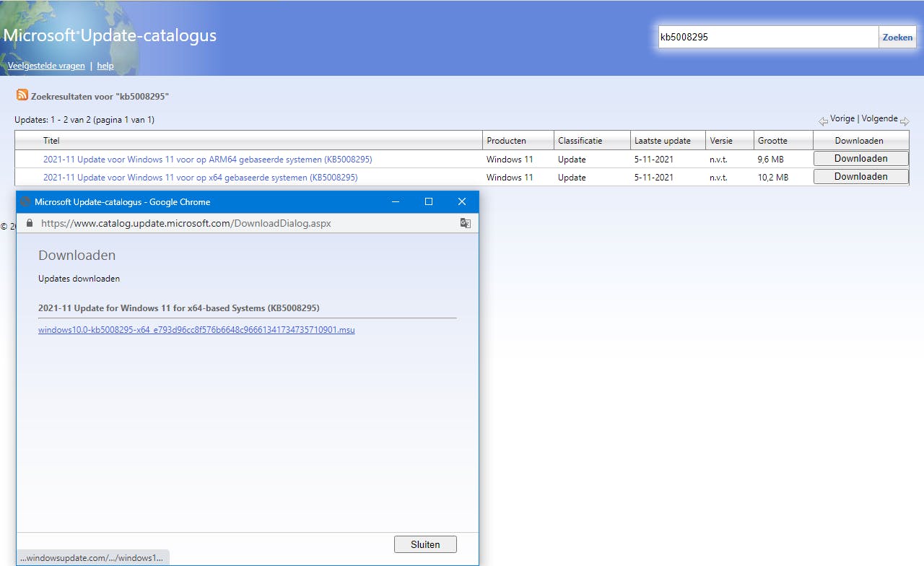
Task: Open the x64 gebaseerde systemen update link
Action: pos(201,178)
